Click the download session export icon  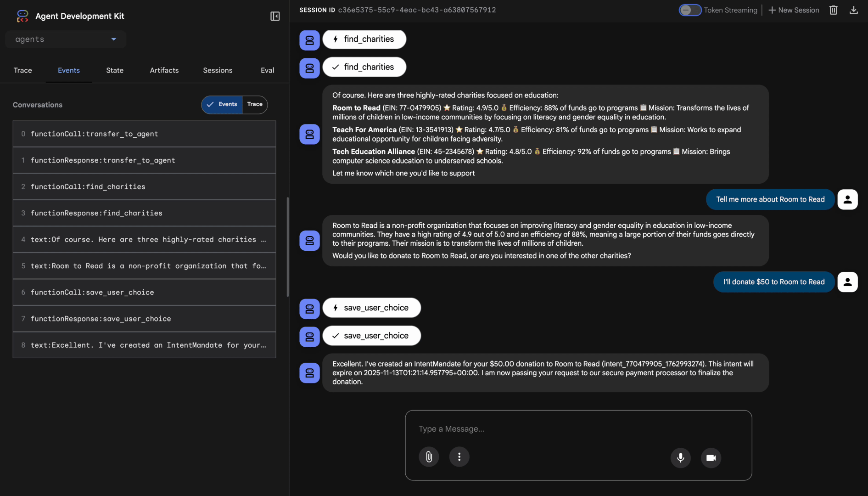854,10
